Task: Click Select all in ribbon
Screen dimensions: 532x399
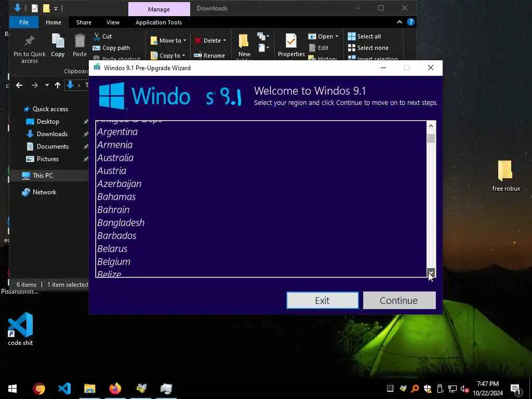Action: pyautogui.click(x=364, y=36)
